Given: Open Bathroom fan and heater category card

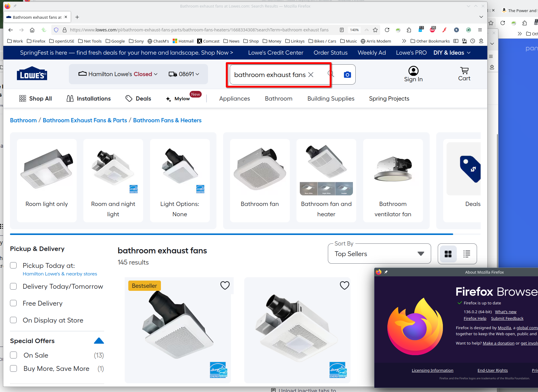Looking at the screenshot, I should click(x=326, y=180).
